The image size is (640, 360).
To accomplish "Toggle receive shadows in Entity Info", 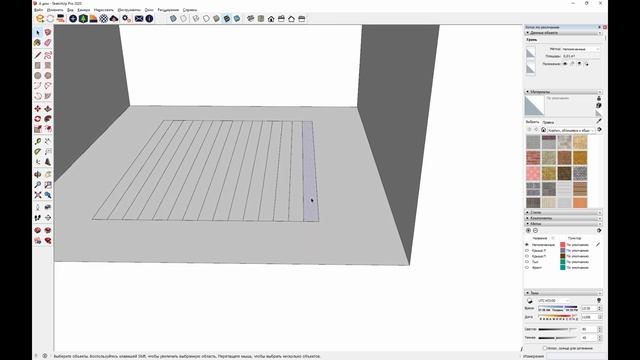I will click(579, 64).
